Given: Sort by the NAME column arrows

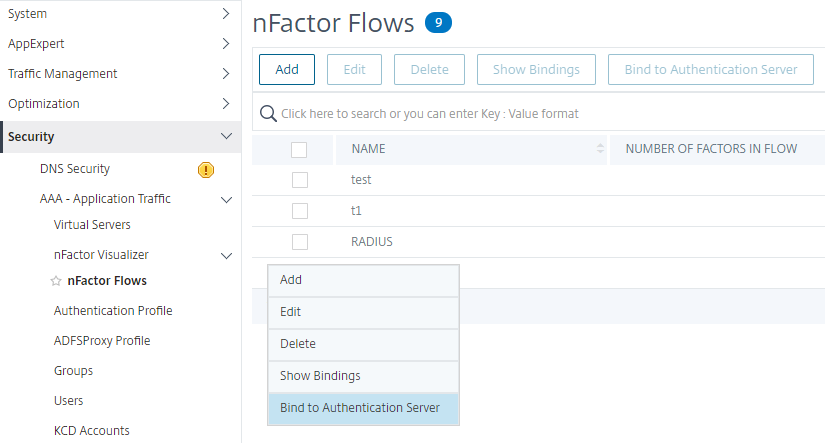Looking at the screenshot, I should [600, 149].
